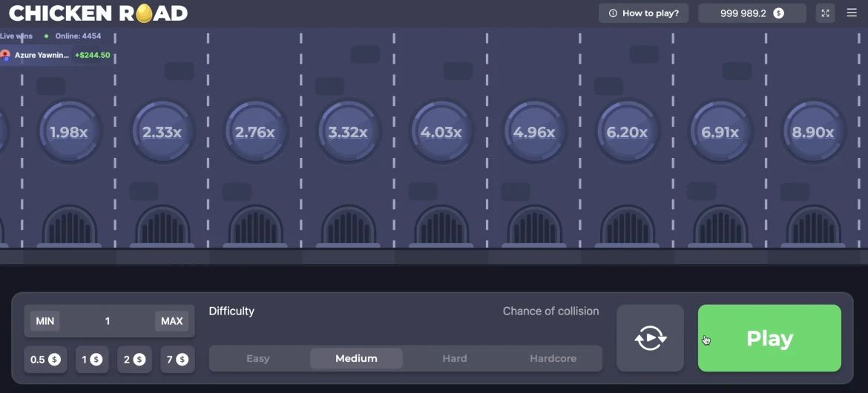
Task: Click the 6.20x multiplier manhole
Action: (x=627, y=132)
